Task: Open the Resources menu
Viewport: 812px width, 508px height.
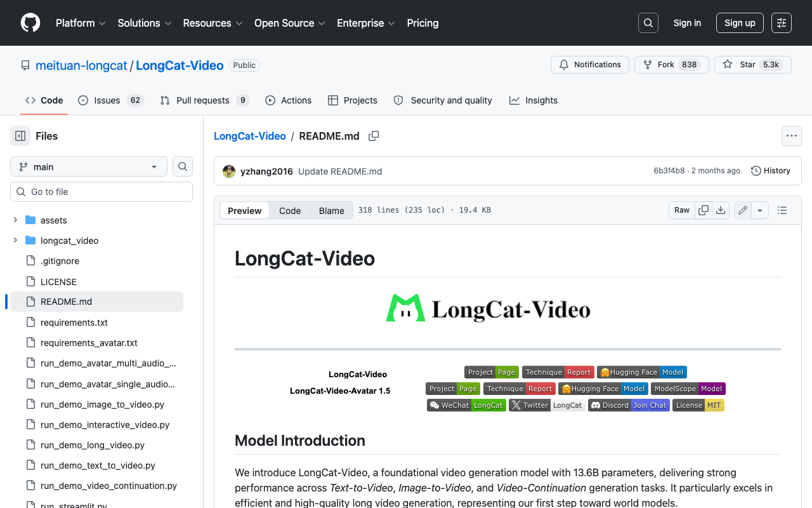Action: (213, 23)
